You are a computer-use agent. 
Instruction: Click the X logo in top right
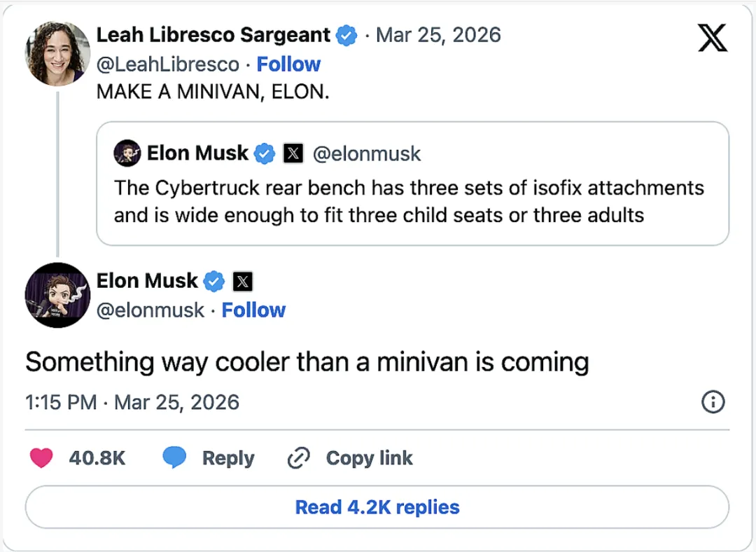coord(713,37)
